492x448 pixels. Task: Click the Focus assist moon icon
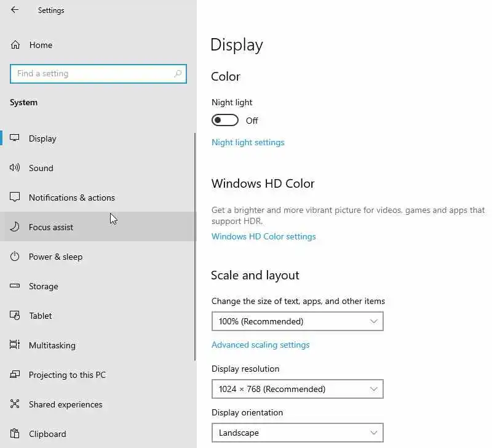14,226
